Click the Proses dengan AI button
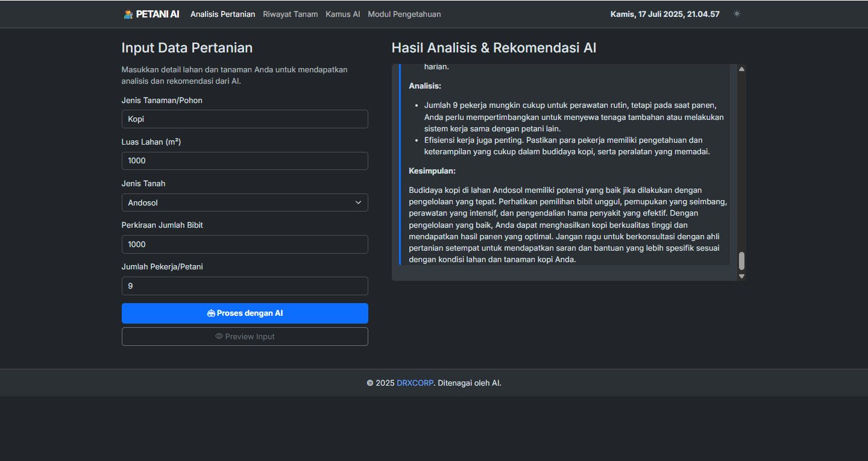Image resolution: width=868 pixels, height=461 pixels. click(245, 313)
